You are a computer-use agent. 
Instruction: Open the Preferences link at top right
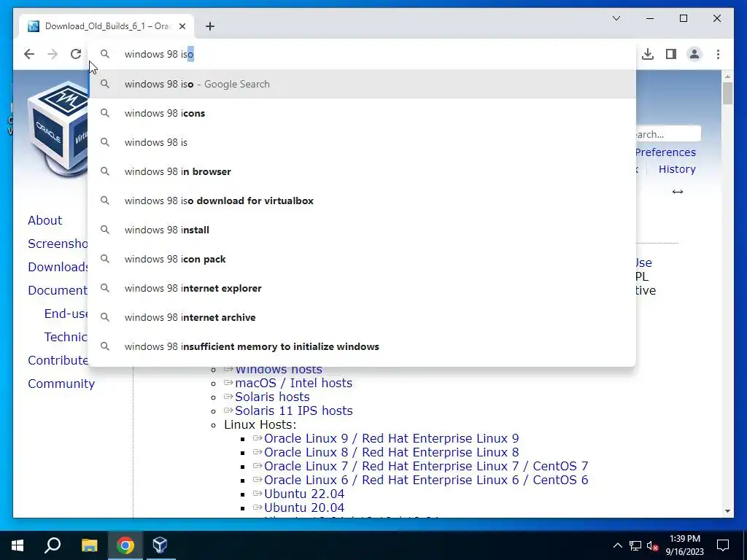[665, 152]
